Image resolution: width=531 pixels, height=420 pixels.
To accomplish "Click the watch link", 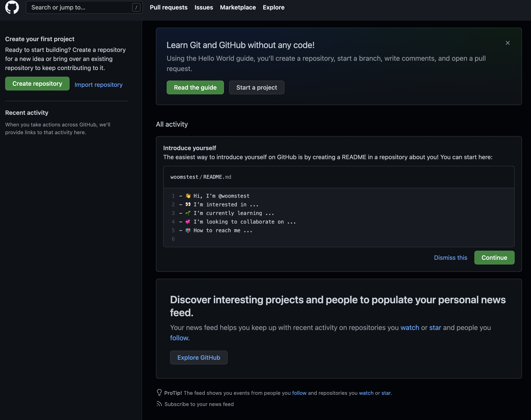I will (x=410, y=328).
